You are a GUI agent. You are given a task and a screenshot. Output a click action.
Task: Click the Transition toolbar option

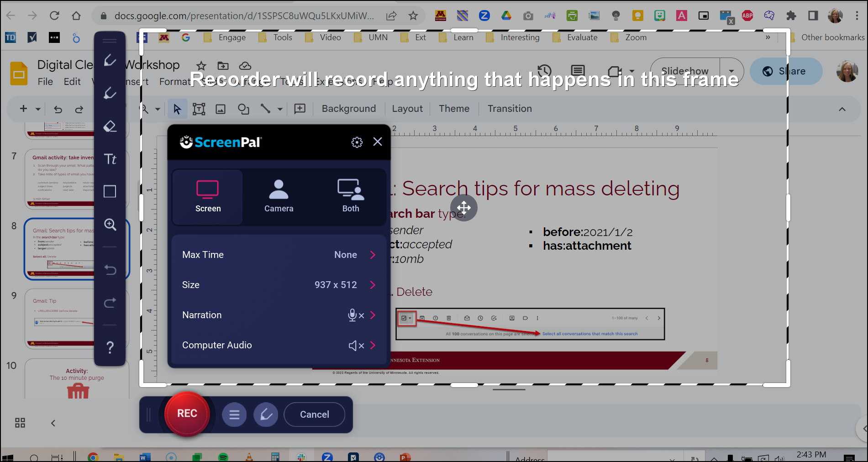[510, 109]
